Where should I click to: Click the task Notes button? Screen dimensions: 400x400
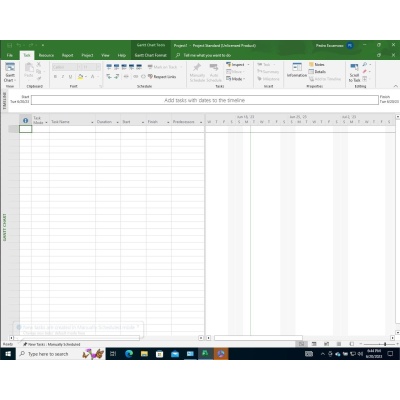317,64
